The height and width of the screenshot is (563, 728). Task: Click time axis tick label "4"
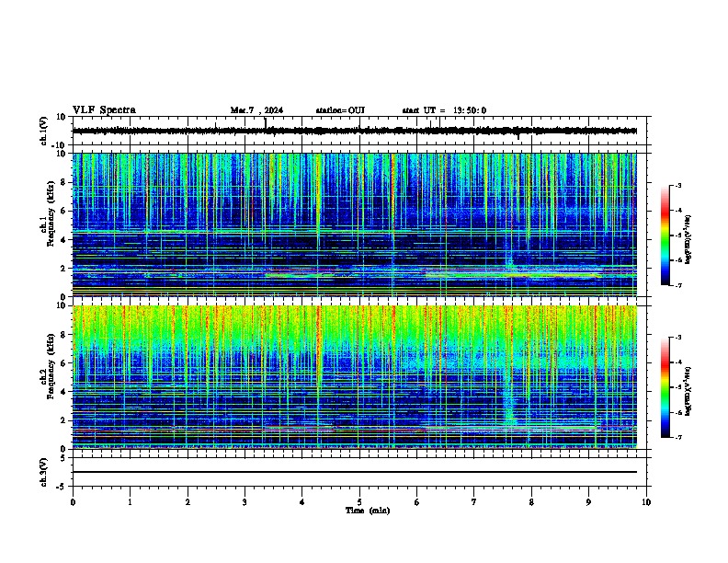click(302, 502)
